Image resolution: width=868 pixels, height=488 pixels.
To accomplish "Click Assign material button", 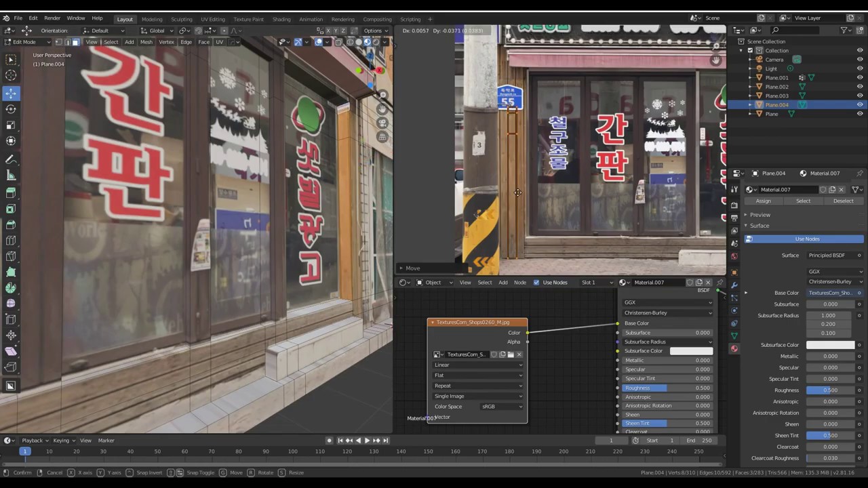I will click(764, 201).
